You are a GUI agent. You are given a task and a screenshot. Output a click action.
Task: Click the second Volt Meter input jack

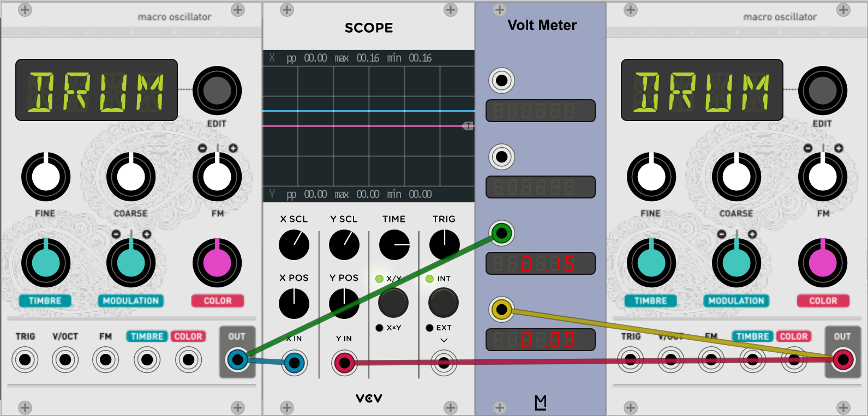coord(501,157)
